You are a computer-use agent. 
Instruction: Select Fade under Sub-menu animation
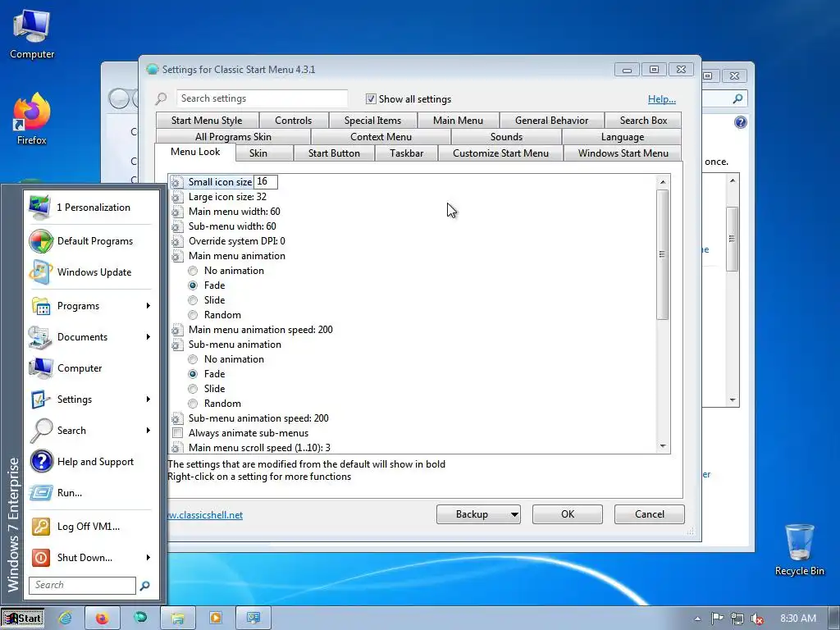click(x=193, y=374)
